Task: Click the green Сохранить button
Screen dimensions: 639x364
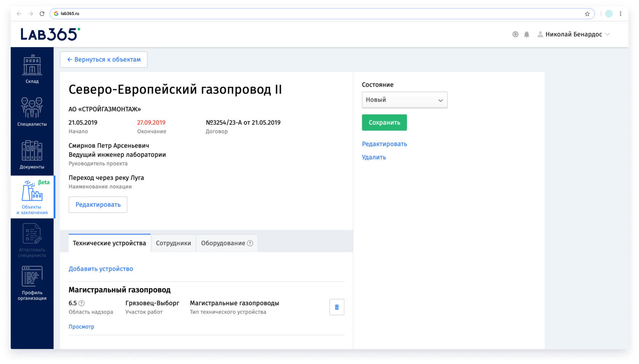Action: tap(384, 122)
